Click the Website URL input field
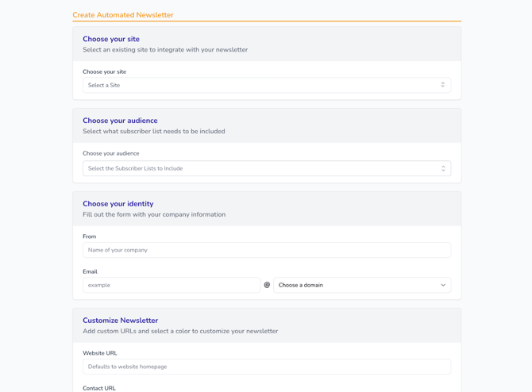Screen dimensions: 532x392 point(266,367)
